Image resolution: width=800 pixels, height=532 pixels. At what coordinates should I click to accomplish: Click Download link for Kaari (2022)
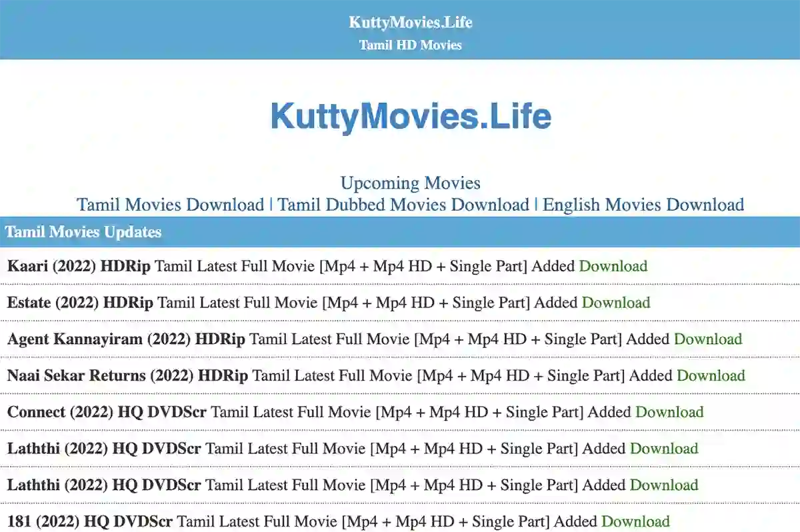[613, 266]
